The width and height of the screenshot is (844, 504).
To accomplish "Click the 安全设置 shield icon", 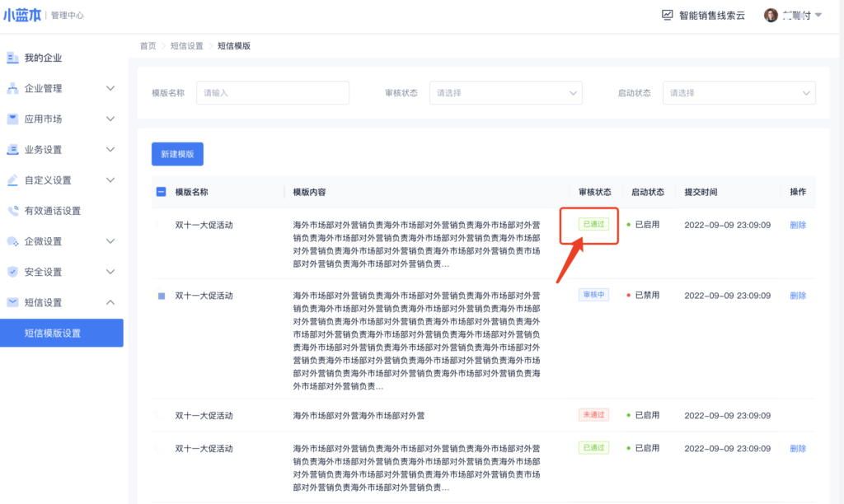I will click(12, 272).
